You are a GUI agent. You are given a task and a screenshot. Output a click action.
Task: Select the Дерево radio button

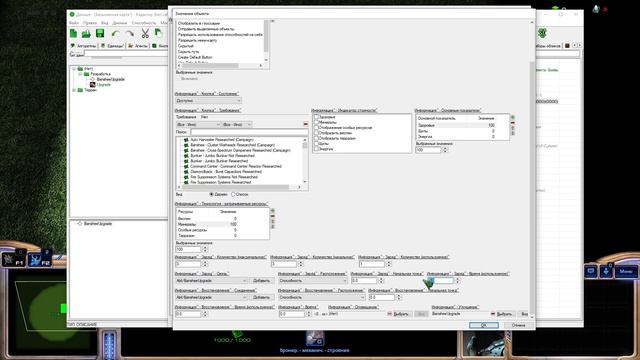point(211,194)
